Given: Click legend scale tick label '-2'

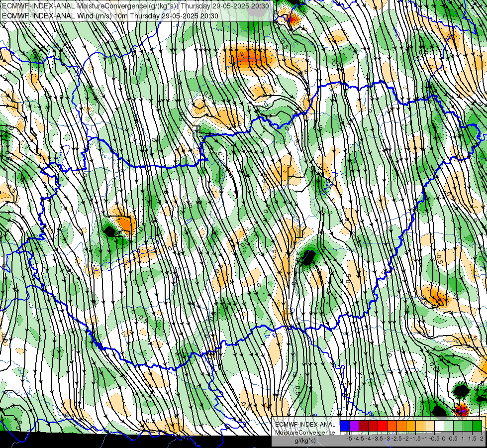Looking at the screenshot, I should (x=406, y=439).
